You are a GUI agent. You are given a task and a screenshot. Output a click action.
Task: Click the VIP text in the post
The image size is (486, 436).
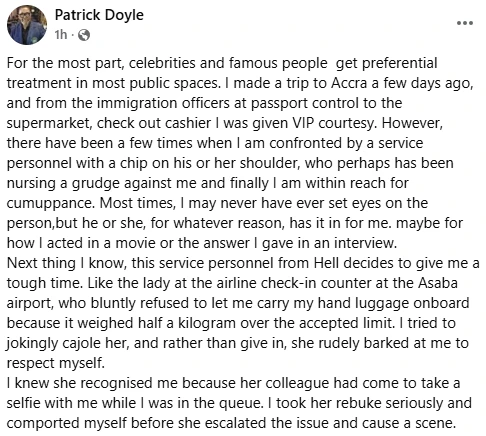point(303,123)
